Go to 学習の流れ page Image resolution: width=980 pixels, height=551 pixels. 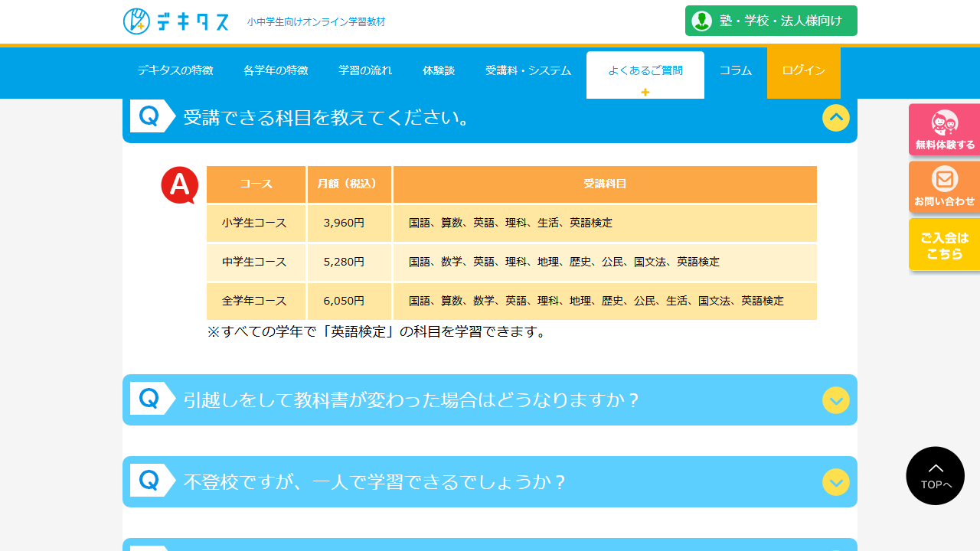click(365, 71)
